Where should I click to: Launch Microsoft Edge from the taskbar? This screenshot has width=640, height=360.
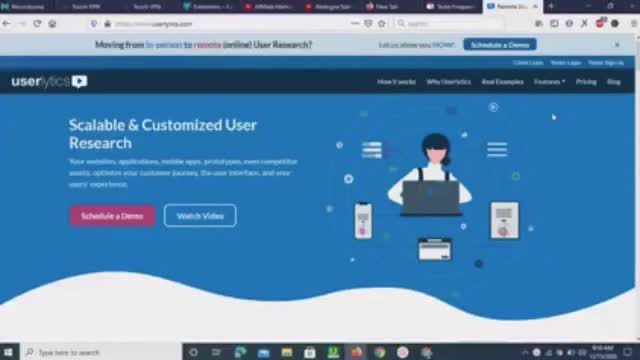click(240, 352)
